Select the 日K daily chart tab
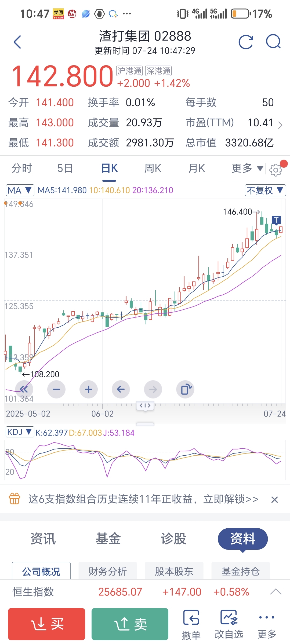 [109, 168]
